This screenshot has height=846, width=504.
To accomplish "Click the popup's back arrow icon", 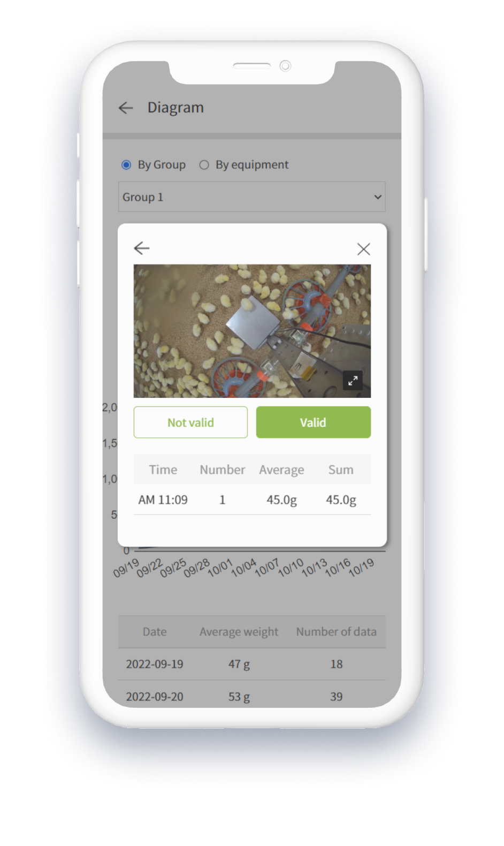I will [142, 248].
